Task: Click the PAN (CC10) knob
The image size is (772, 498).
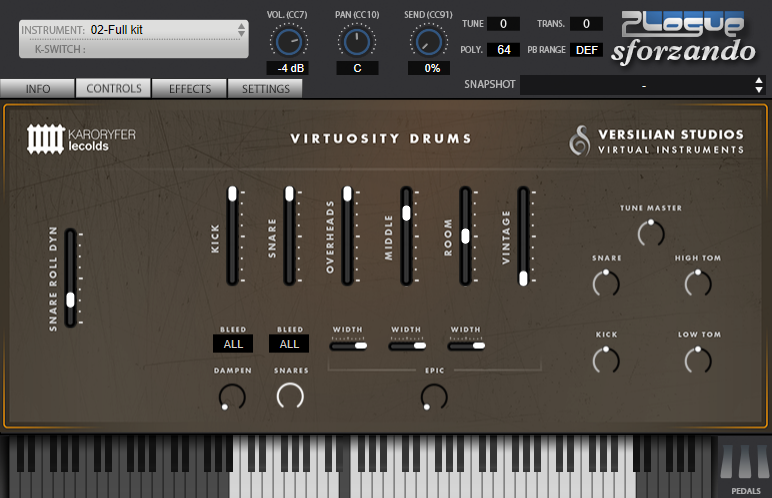Action: tap(356, 42)
